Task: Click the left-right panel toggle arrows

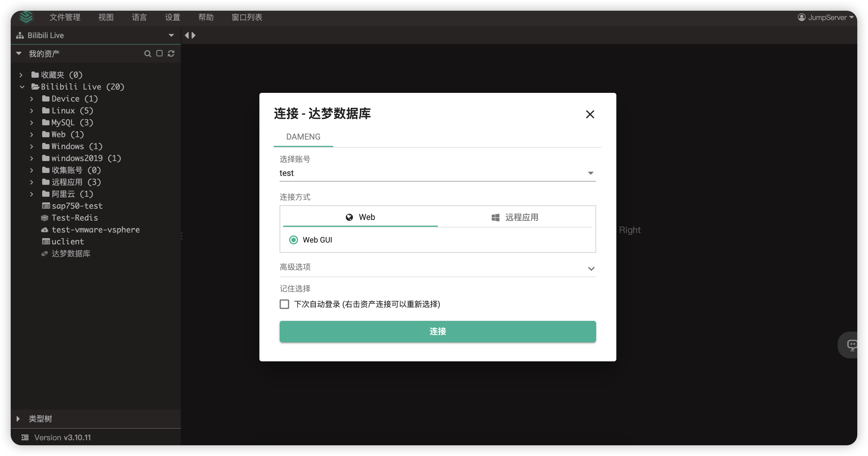Action: 190,35
